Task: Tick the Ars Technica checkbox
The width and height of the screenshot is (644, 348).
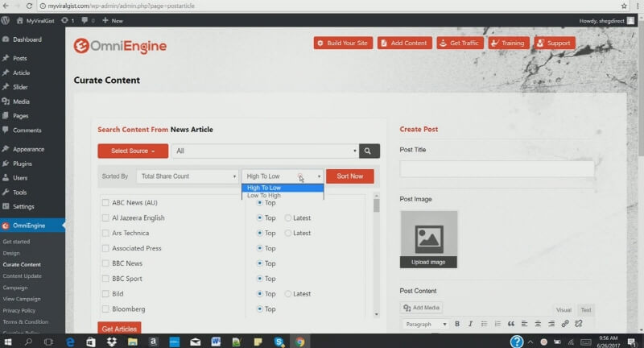Action: [x=105, y=233]
